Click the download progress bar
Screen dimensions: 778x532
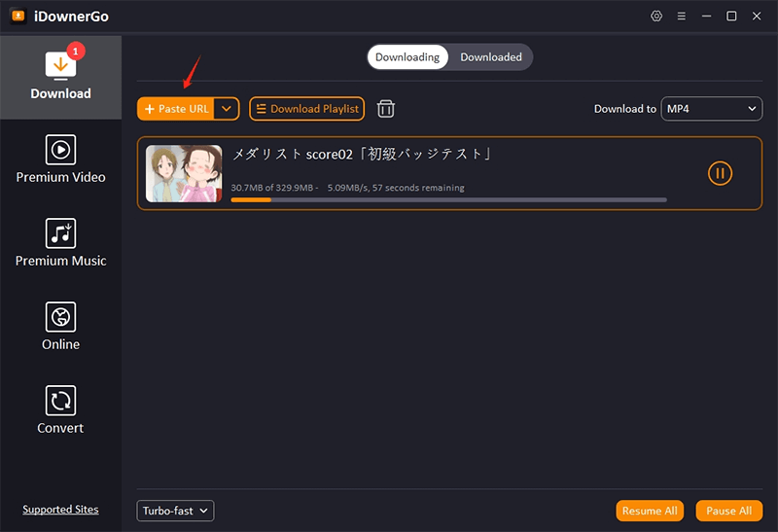pos(448,200)
